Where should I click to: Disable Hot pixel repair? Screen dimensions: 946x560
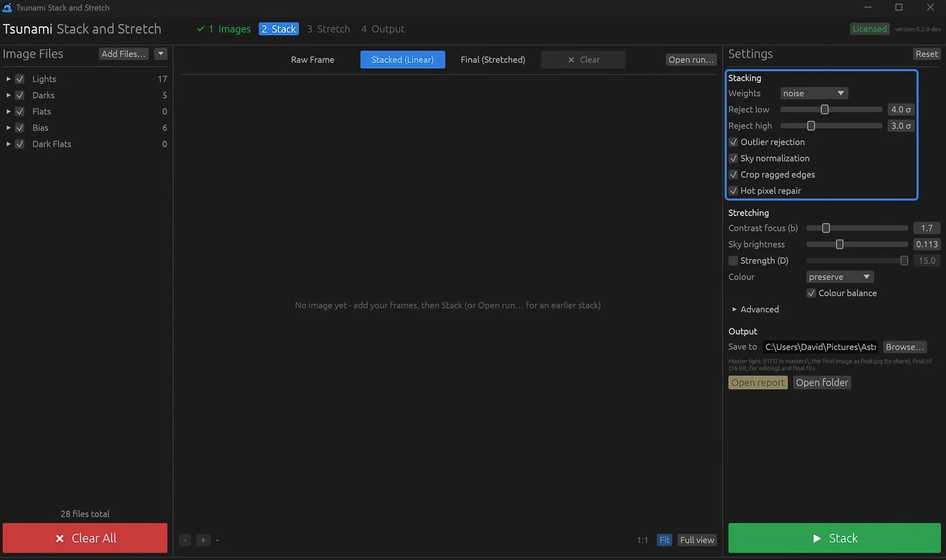tap(733, 190)
